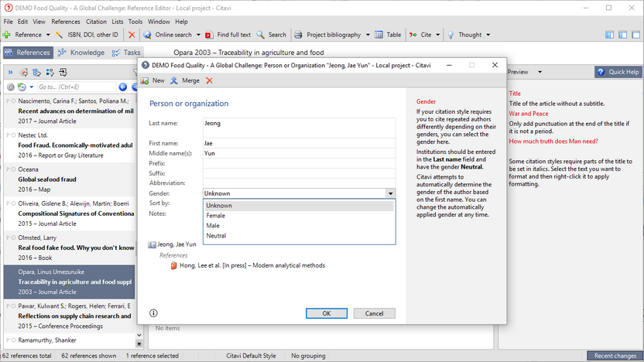644x362 pixels.
Task: Toggle read-status circle for Olmsted, Larry entry
Action: click(14, 237)
